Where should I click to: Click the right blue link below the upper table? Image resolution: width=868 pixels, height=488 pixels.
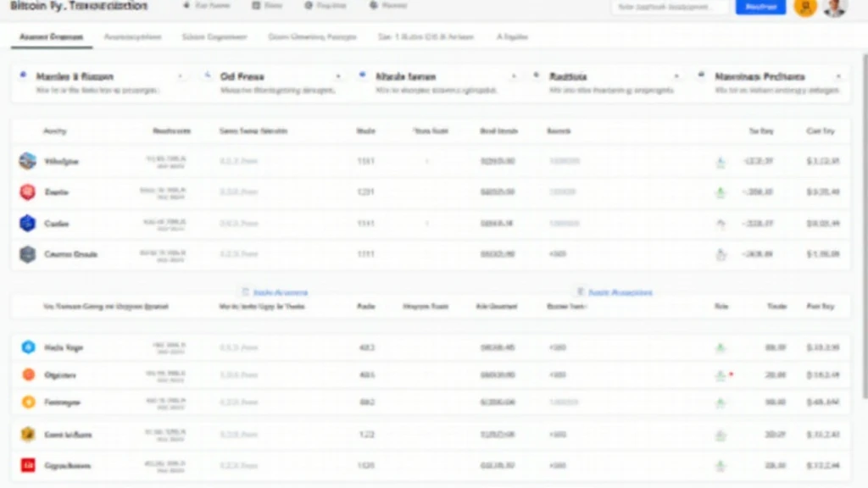tap(615, 292)
